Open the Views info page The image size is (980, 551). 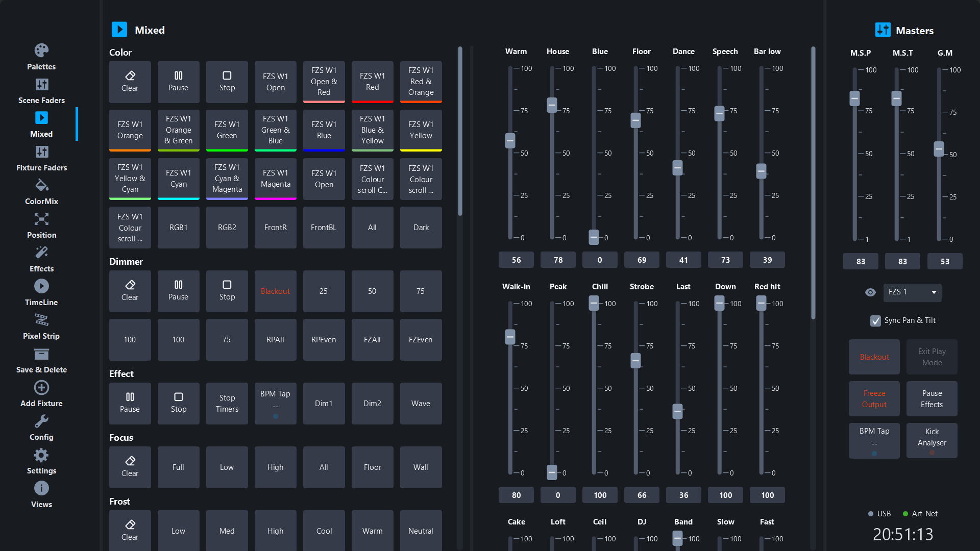point(41,494)
